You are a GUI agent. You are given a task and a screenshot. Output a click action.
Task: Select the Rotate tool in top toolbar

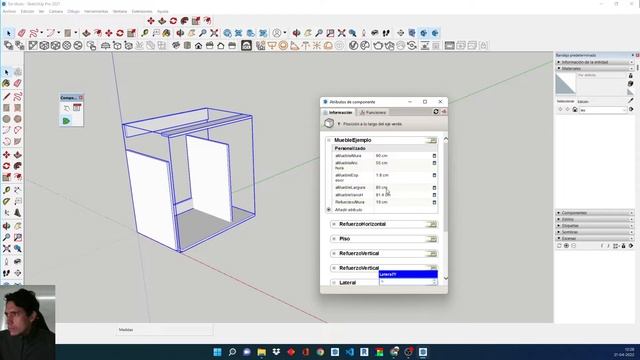(x=120, y=33)
